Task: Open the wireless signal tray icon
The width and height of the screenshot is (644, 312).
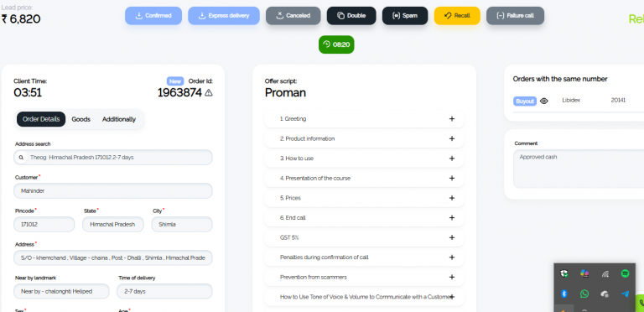Action: [605, 273]
